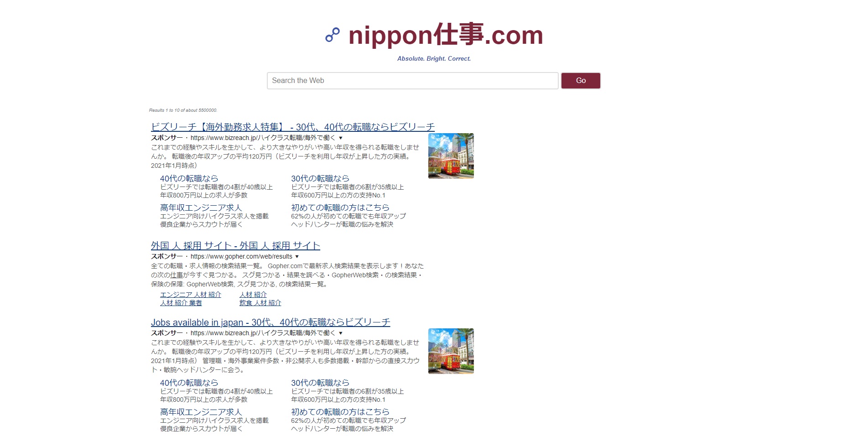Open first ad's 高年収エンジニア求人 sitelink
Screen dimensions: 868x436
tap(201, 208)
